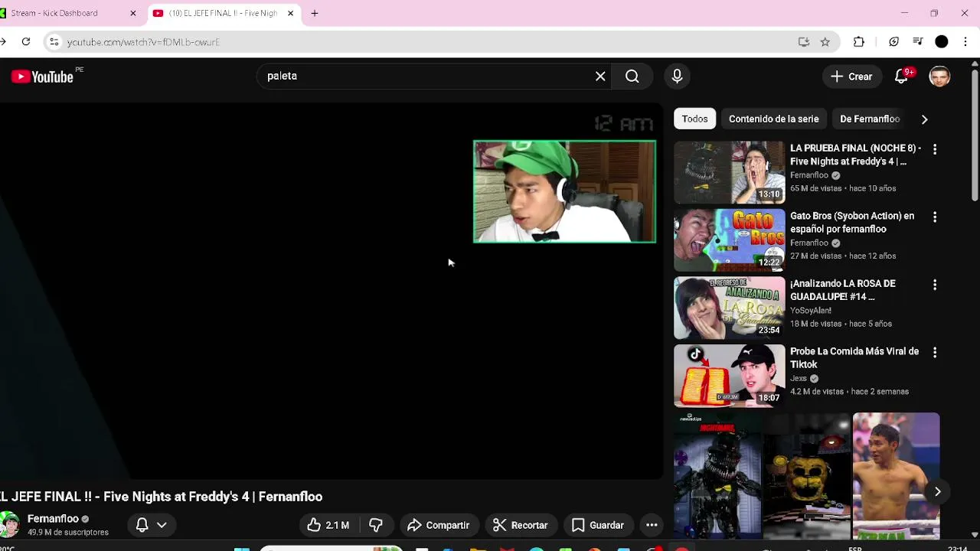Image resolution: width=980 pixels, height=551 pixels.
Task: Click the 49.9 M de suscriptores text
Action: 68,532
